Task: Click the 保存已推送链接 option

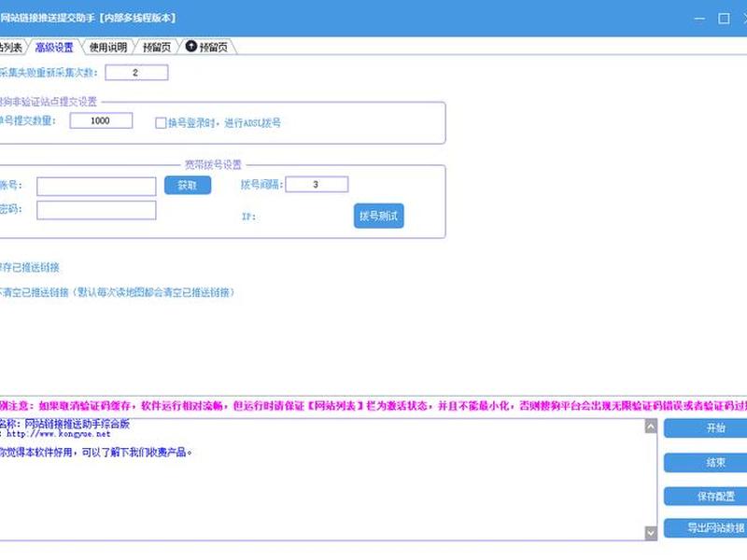Action: (30, 267)
